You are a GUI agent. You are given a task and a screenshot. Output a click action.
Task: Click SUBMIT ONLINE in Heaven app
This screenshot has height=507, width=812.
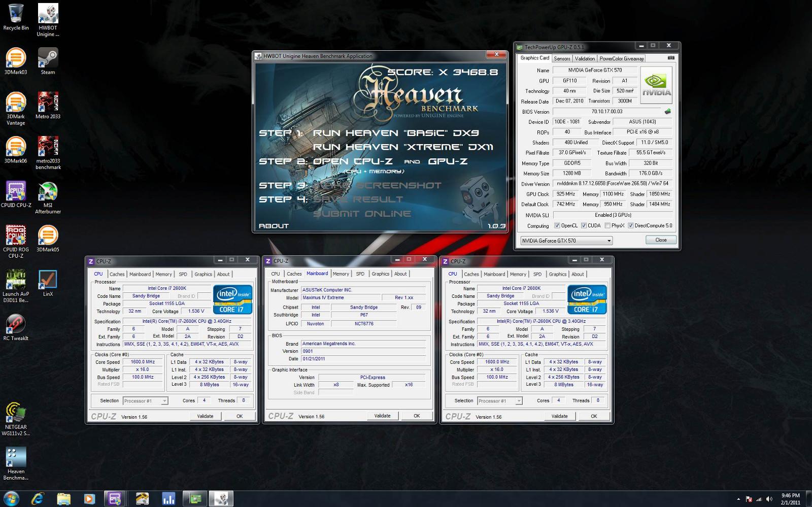pyautogui.click(x=362, y=214)
